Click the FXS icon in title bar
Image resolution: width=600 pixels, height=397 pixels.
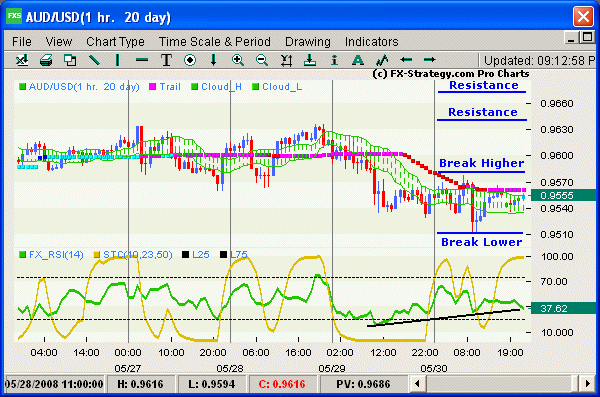click(x=14, y=16)
